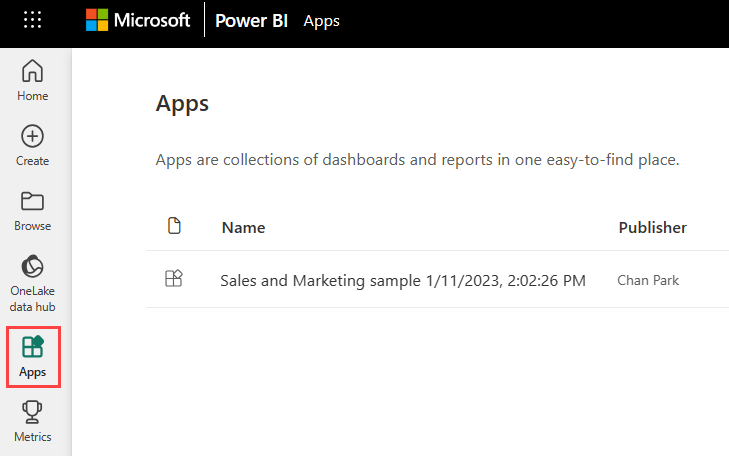The width and height of the screenshot is (729, 456).
Task: Open the app launcher waffle grid
Action: pos(33,20)
